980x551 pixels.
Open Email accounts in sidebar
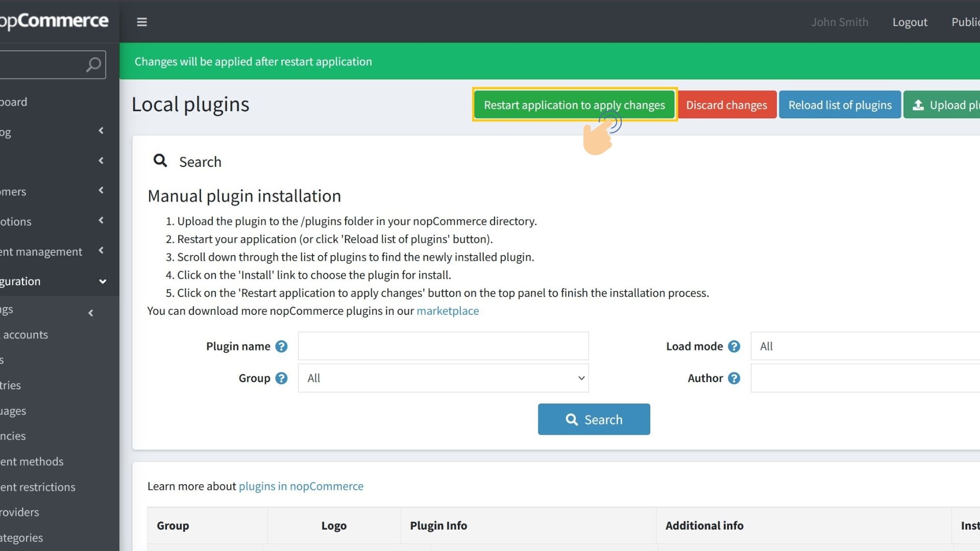[x=24, y=335]
